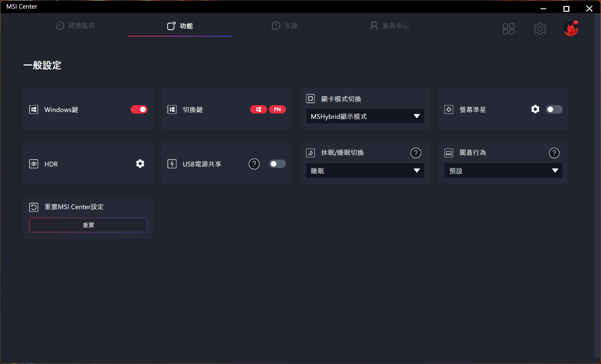The width and height of the screenshot is (601, 364).
Task: Maximize the MSI Center window
Action: pyautogui.click(x=566, y=9)
